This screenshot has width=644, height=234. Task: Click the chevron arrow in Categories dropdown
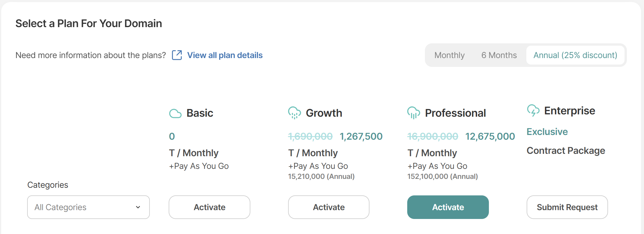point(138,207)
